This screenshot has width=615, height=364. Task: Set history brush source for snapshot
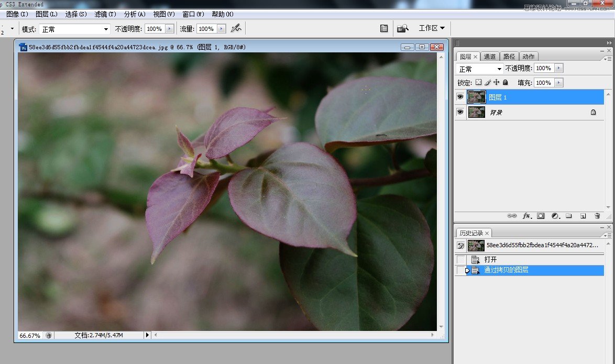pos(460,246)
